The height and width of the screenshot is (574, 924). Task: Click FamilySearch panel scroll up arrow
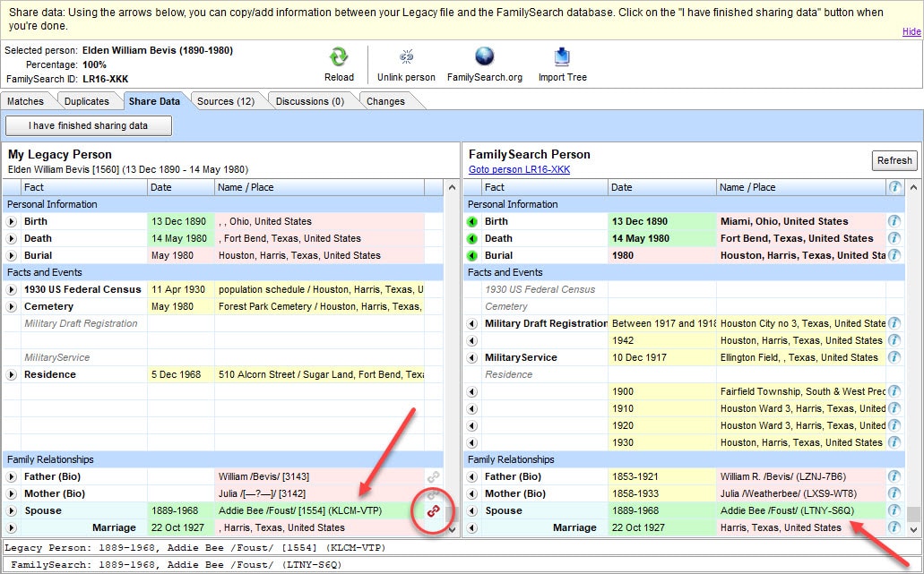(x=913, y=187)
